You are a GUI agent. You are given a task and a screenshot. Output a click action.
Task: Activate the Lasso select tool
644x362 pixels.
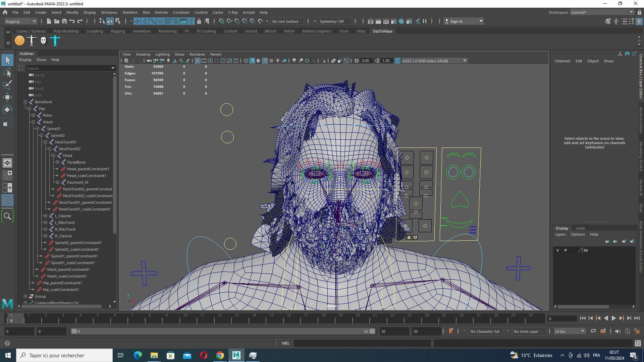pos(7,72)
